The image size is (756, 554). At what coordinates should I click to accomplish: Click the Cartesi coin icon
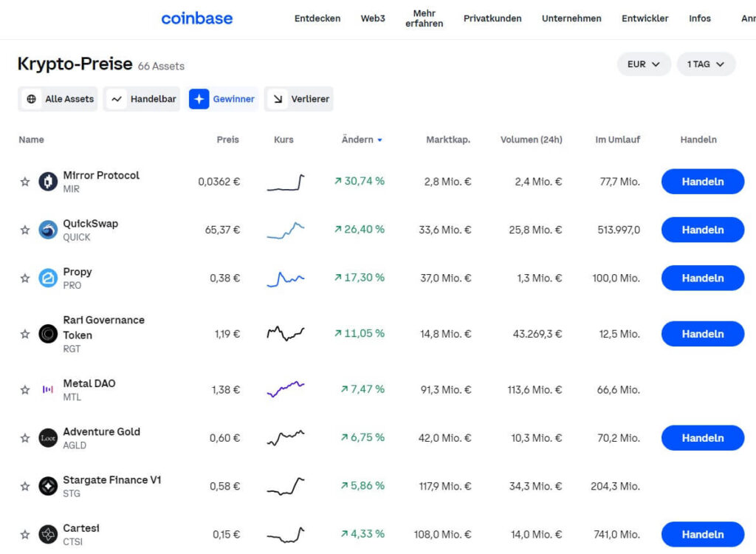click(48, 534)
